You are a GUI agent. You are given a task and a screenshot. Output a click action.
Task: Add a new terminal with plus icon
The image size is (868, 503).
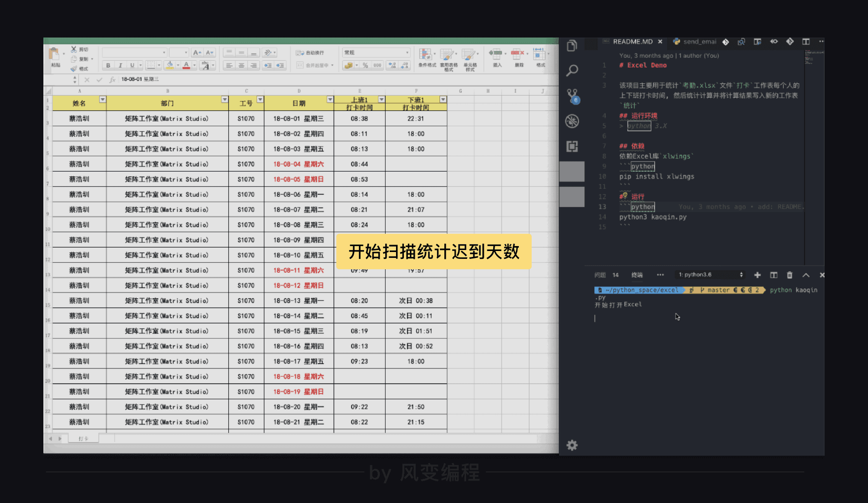758,275
